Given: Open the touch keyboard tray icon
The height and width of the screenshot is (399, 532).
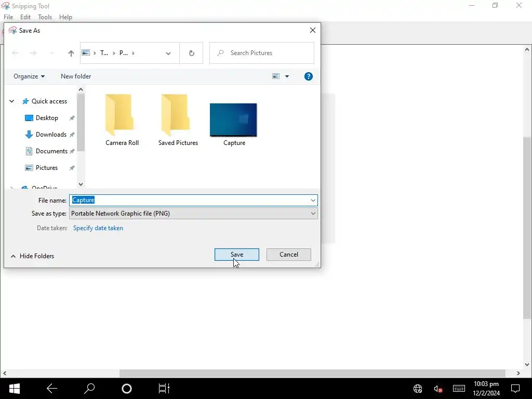Looking at the screenshot, I should pos(459,388).
